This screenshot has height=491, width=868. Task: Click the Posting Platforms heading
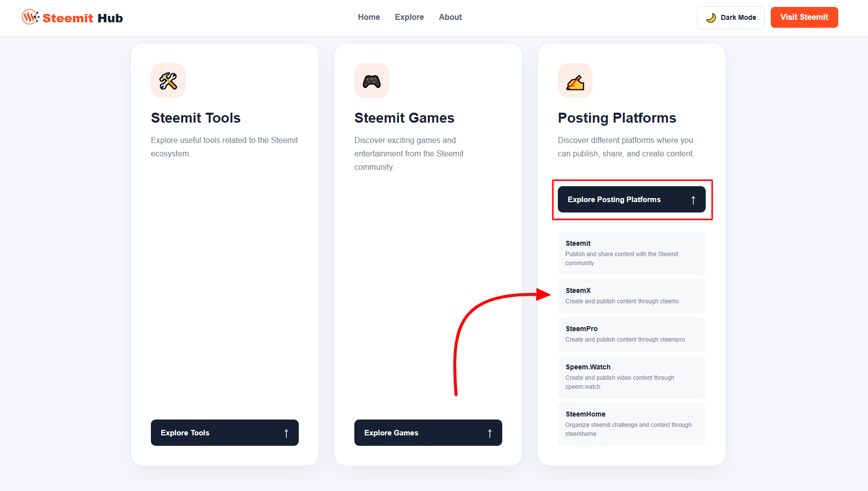pyautogui.click(x=617, y=118)
